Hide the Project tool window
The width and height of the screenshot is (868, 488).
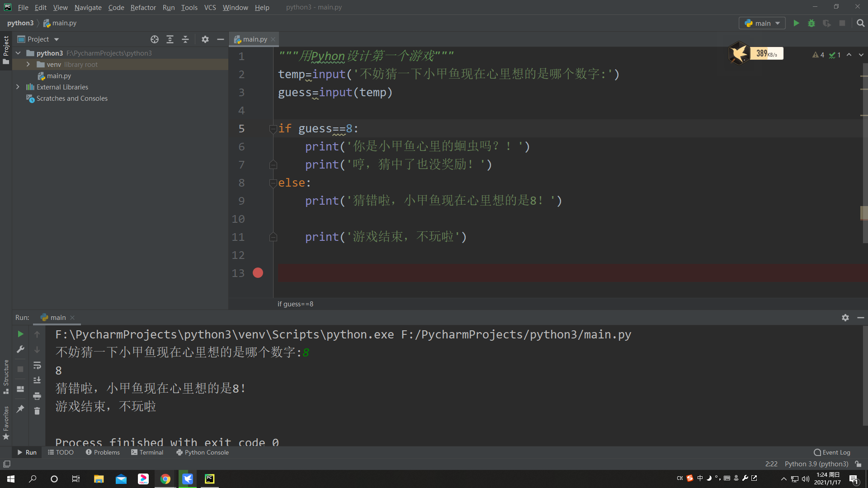coord(221,39)
